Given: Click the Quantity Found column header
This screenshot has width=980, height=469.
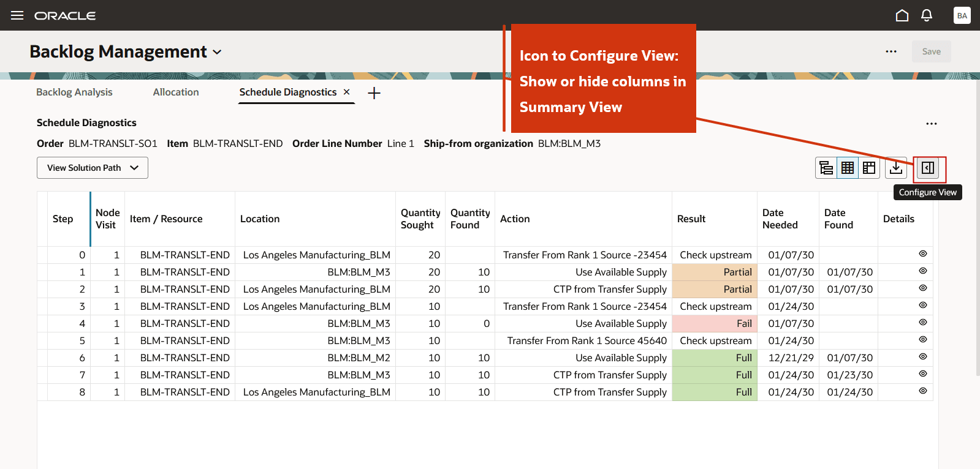Looking at the screenshot, I should tap(470, 219).
